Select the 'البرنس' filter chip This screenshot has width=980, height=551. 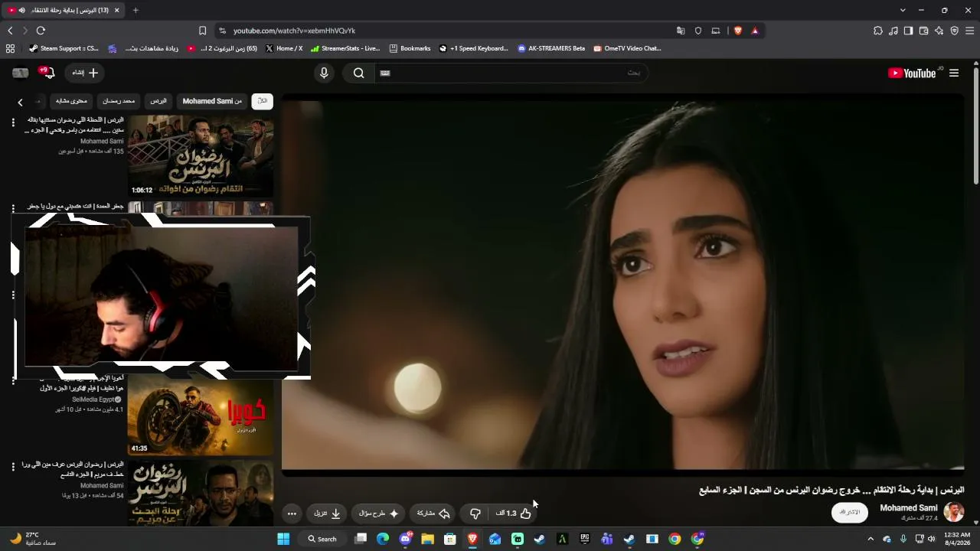(158, 101)
